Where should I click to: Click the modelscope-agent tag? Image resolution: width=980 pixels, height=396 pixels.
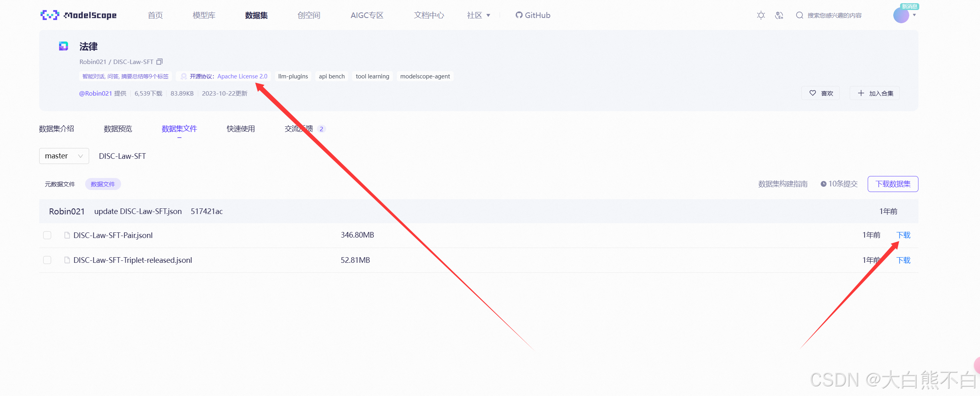425,76
